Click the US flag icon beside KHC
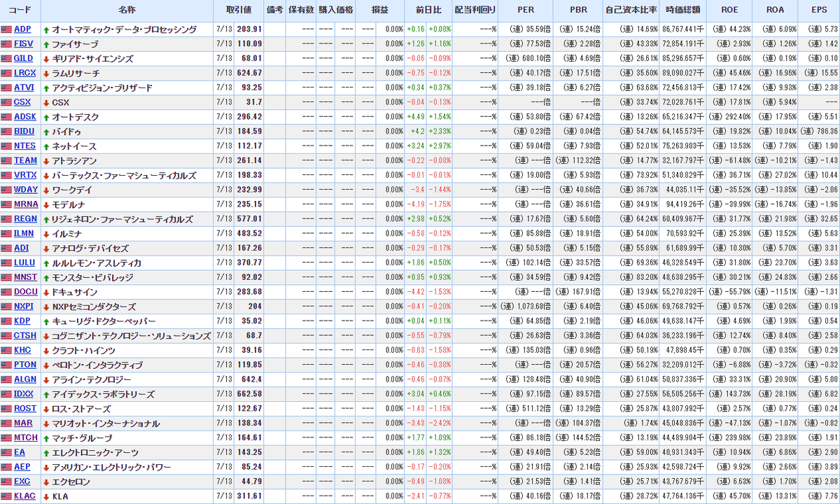This screenshot has width=840, height=504. point(7,350)
